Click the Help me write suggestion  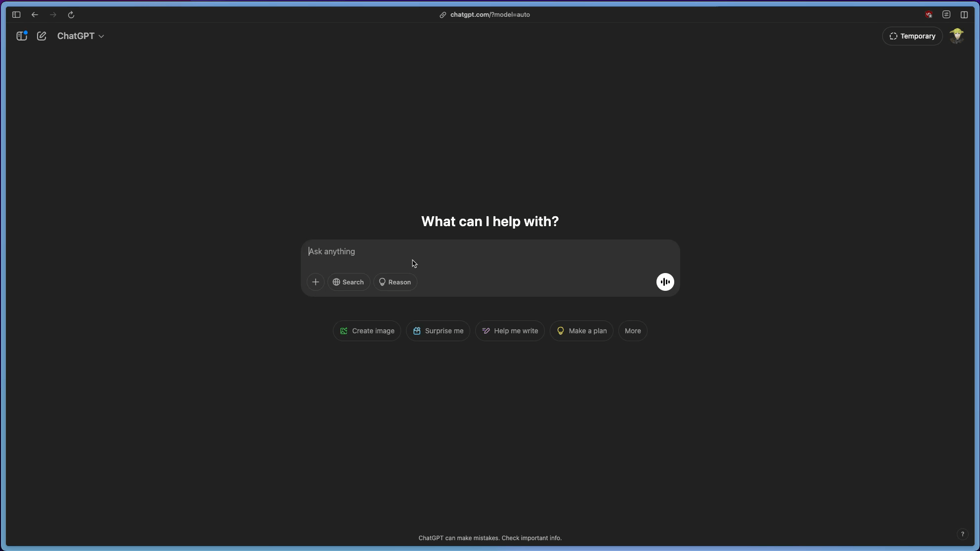click(x=510, y=331)
